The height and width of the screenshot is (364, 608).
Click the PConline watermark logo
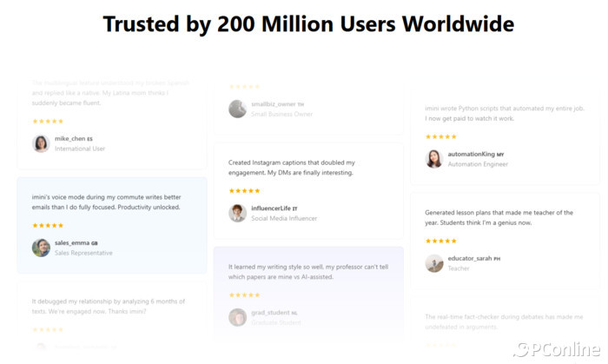556,349
